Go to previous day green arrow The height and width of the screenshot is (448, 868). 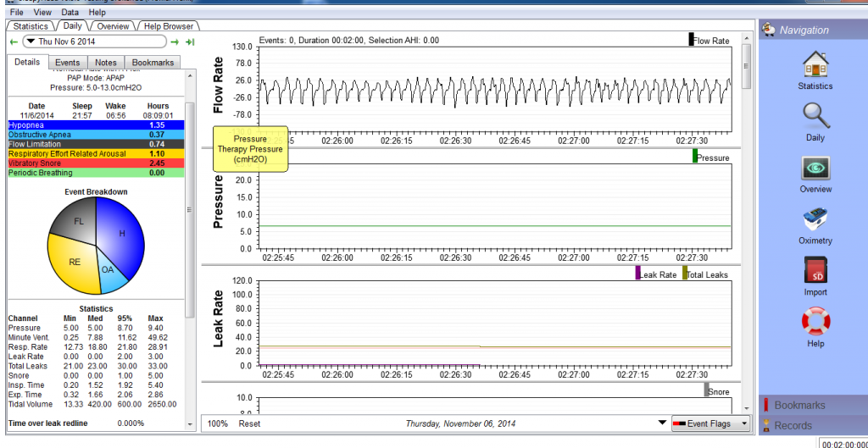(14, 41)
